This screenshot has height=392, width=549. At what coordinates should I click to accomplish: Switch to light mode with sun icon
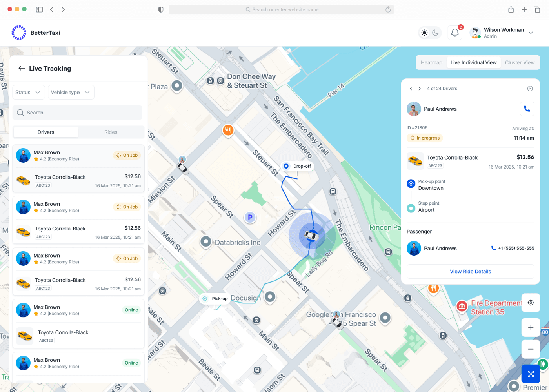coord(424,33)
